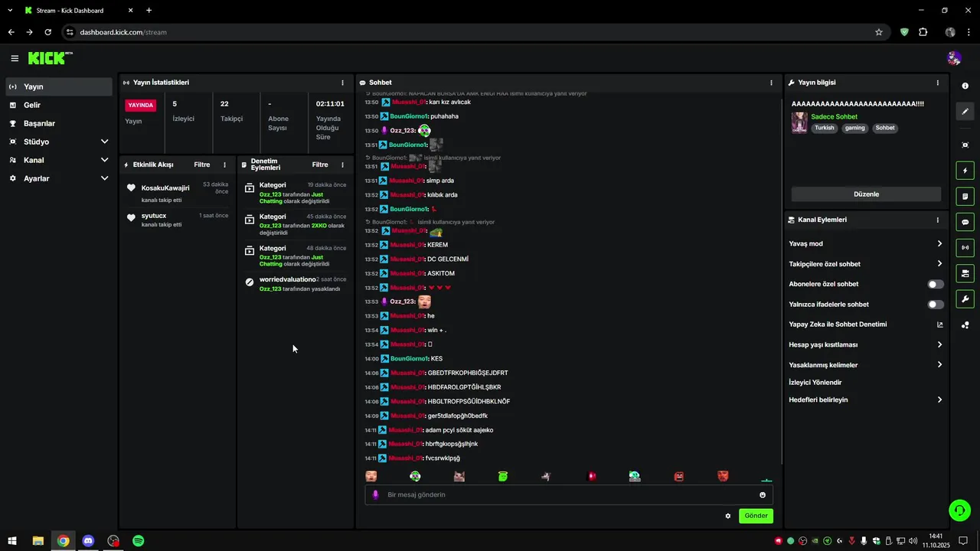Open chat settings gear next to Gönder
This screenshot has height=551, width=980.
pyautogui.click(x=727, y=516)
